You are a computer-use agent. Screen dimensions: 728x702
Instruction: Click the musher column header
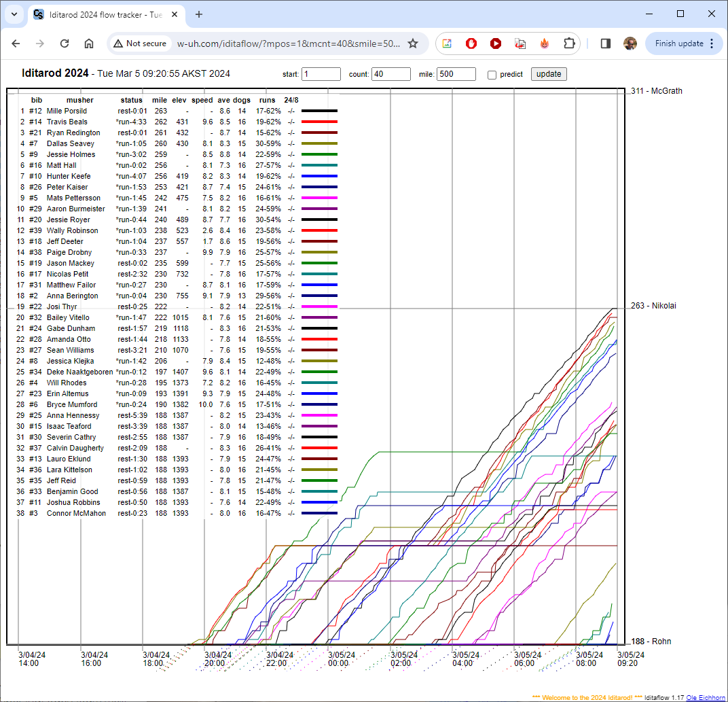coord(80,100)
